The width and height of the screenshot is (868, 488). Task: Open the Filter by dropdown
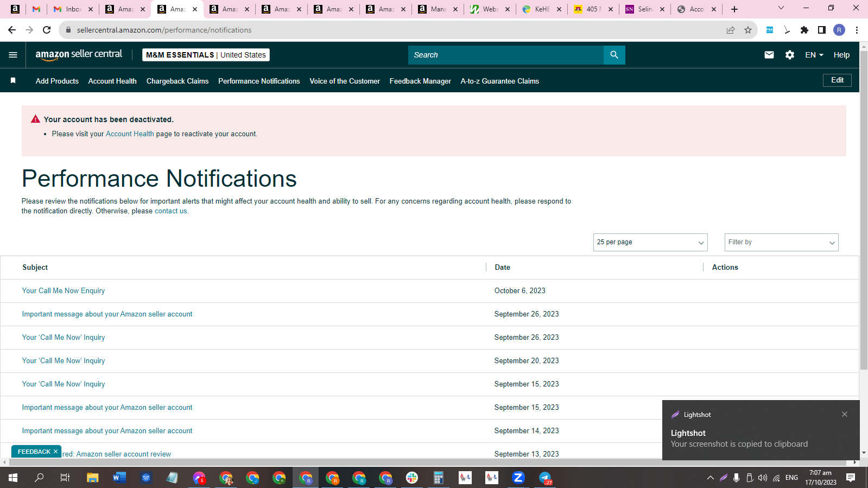point(781,242)
